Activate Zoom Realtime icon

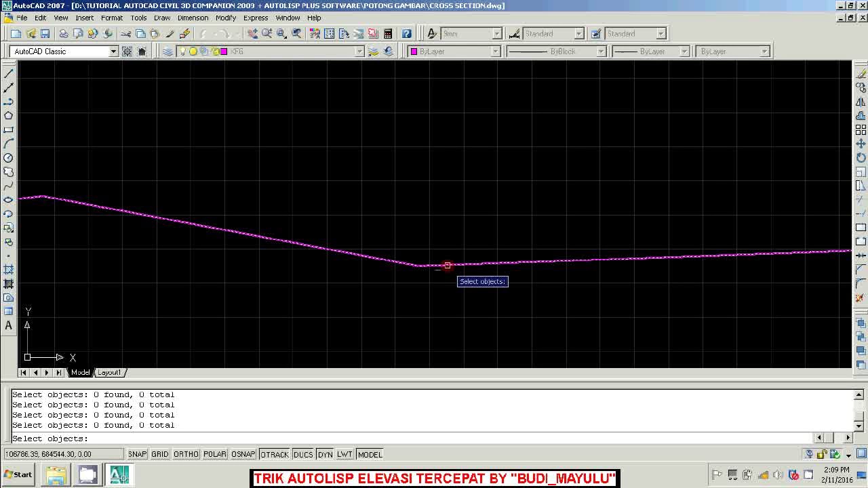pos(267,33)
